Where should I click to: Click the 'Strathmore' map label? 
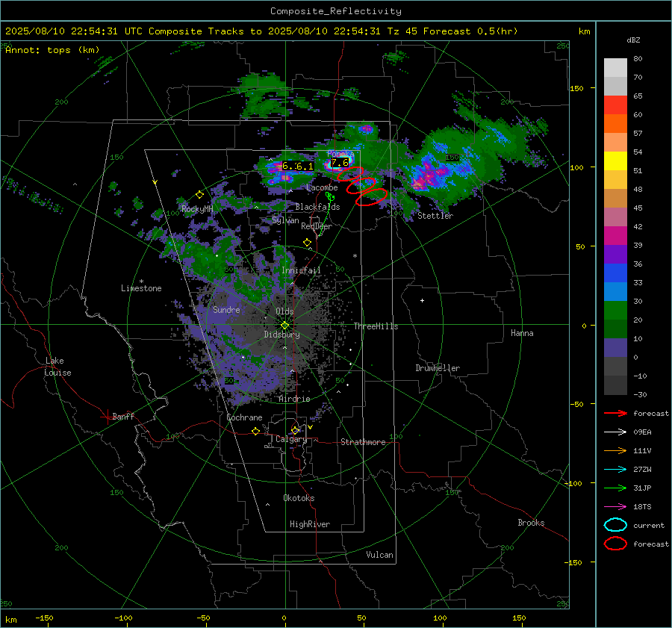tap(363, 442)
